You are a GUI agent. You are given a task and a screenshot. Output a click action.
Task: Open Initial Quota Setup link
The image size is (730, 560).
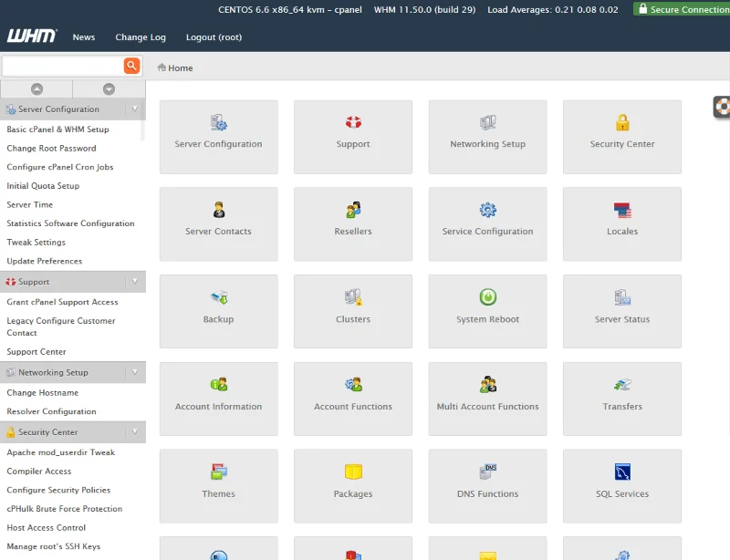coord(43,186)
